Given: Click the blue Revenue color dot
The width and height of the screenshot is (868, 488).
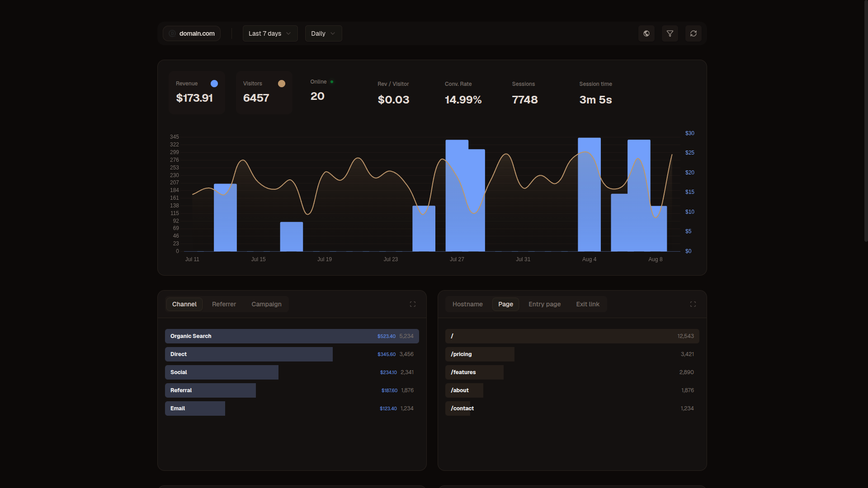Looking at the screenshot, I should pyautogui.click(x=214, y=84).
